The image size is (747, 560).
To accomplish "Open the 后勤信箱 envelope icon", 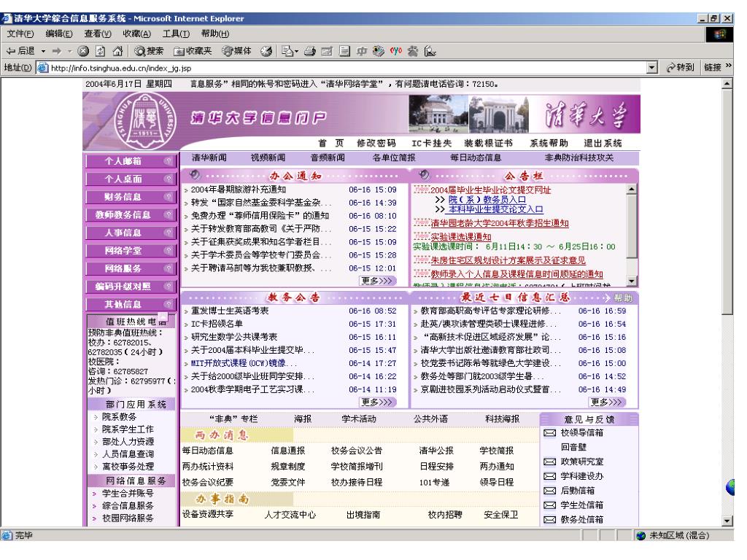I will coord(550,491).
